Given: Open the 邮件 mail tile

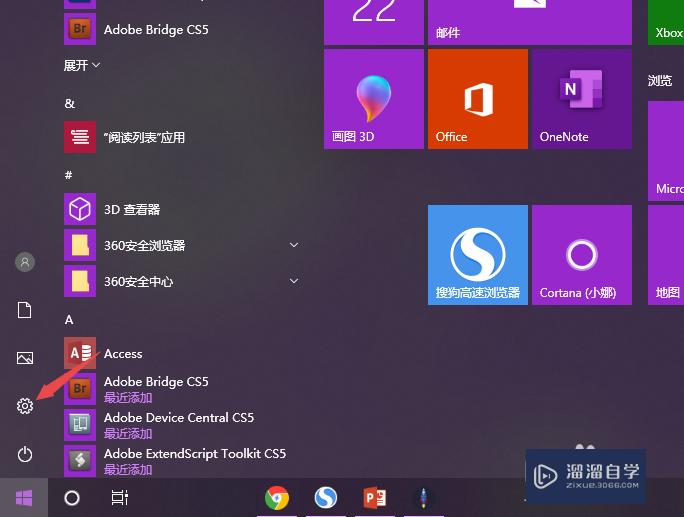Looking at the screenshot, I should tap(530, 22).
